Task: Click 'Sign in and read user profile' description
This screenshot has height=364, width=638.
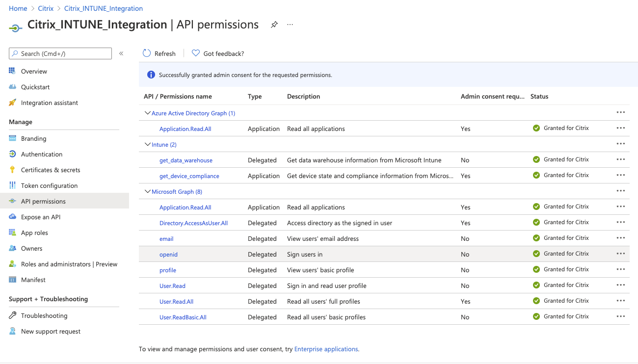Action: click(327, 286)
